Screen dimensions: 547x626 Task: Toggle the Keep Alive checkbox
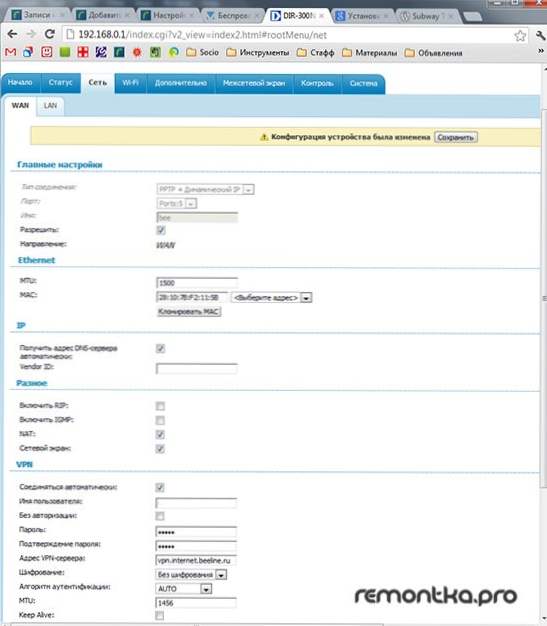coord(160,615)
